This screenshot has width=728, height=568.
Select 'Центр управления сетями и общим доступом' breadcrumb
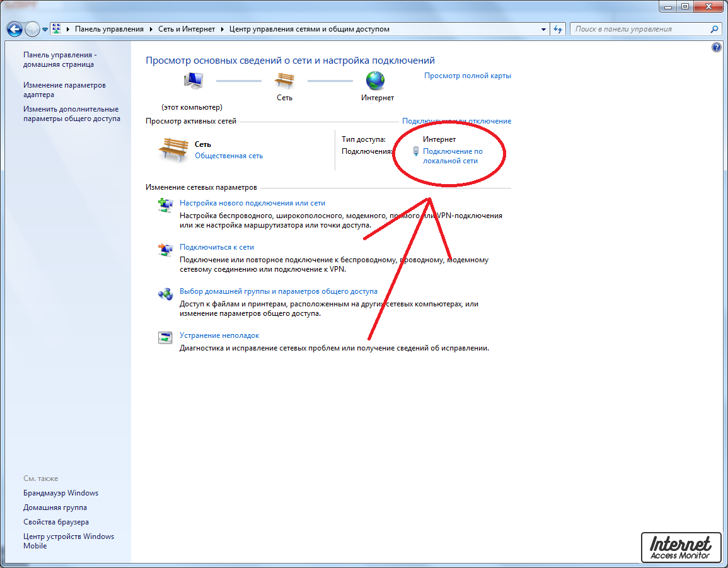309,29
